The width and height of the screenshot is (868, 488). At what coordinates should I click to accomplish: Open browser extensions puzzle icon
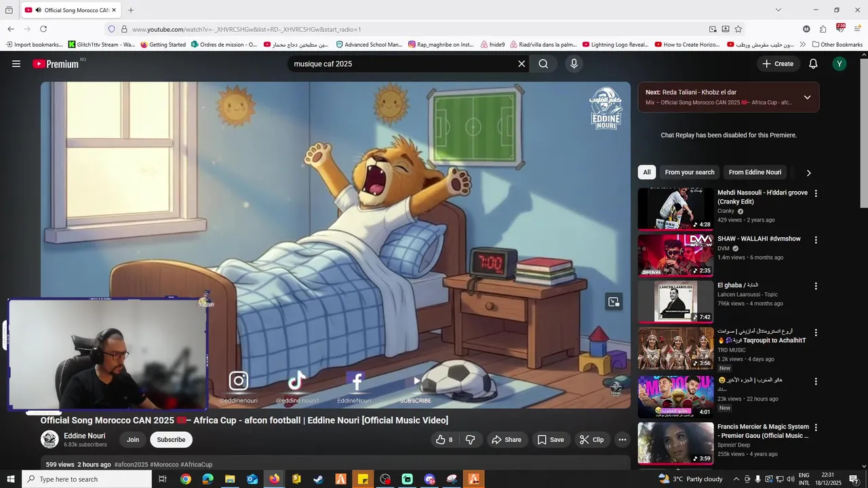823,29
